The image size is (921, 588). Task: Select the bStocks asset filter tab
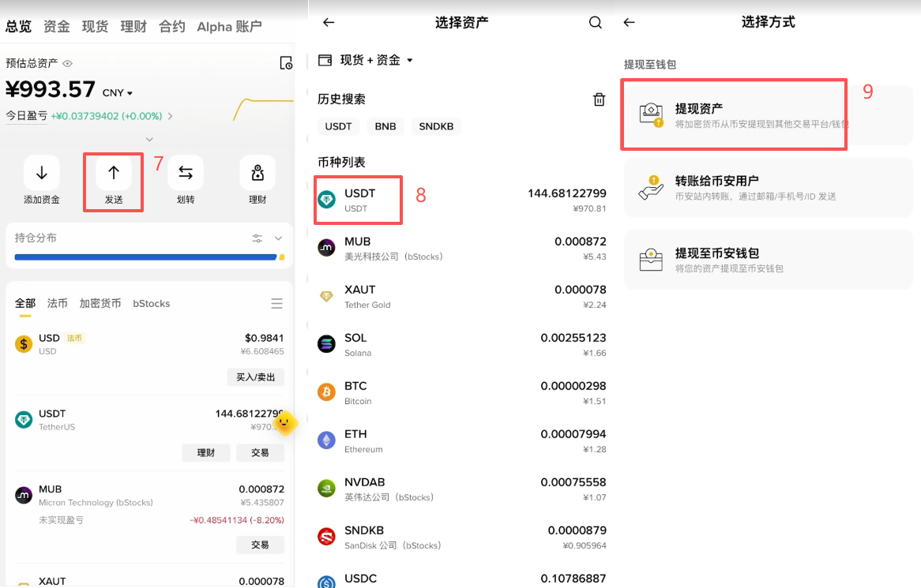(x=152, y=303)
